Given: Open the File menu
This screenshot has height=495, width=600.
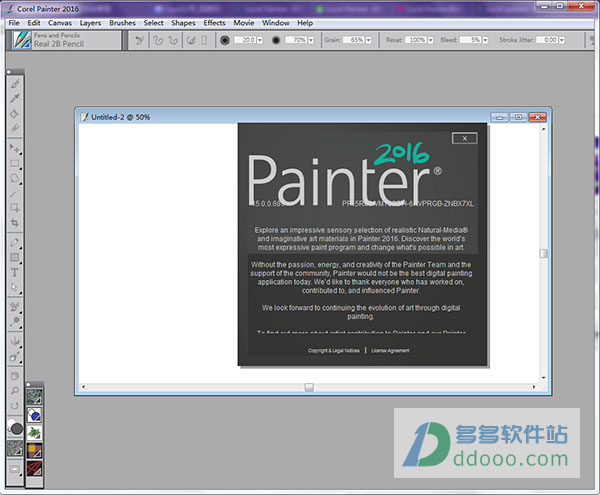Looking at the screenshot, I should [x=14, y=23].
